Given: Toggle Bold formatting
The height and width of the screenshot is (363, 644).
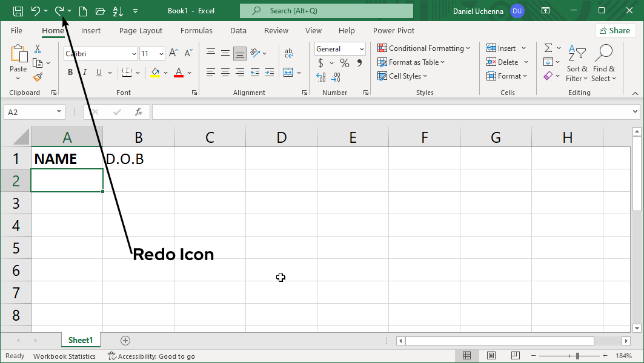Looking at the screenshot, I should pos(70,73).
